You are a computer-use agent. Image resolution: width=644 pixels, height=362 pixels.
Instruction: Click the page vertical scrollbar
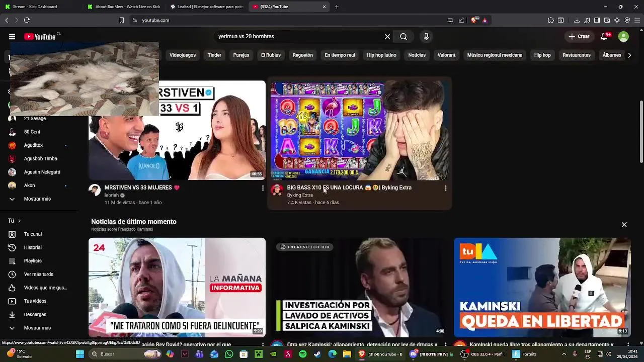[641, 132]
